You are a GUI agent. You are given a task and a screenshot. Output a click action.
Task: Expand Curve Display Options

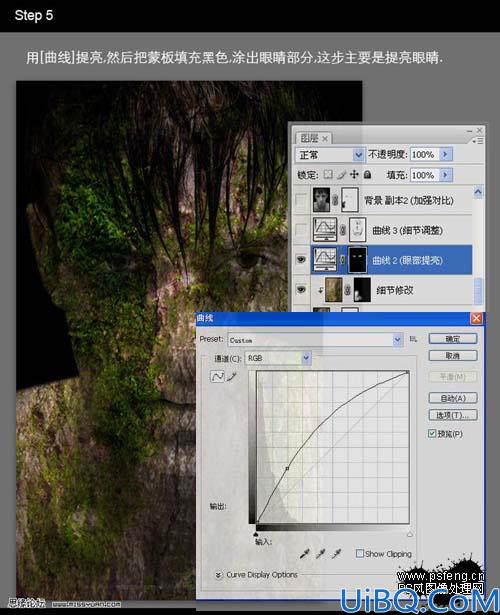coord(218,575)
